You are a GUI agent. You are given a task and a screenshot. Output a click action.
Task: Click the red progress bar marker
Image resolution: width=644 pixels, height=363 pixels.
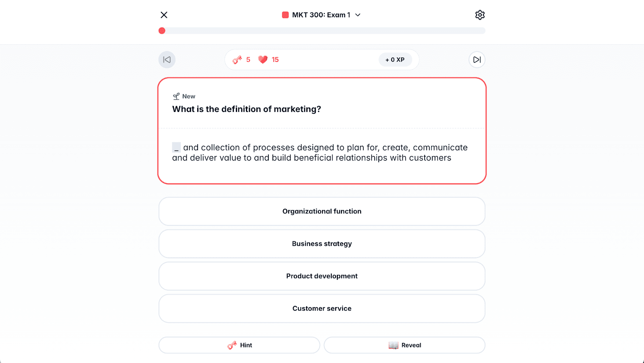[x=162, y=31]
